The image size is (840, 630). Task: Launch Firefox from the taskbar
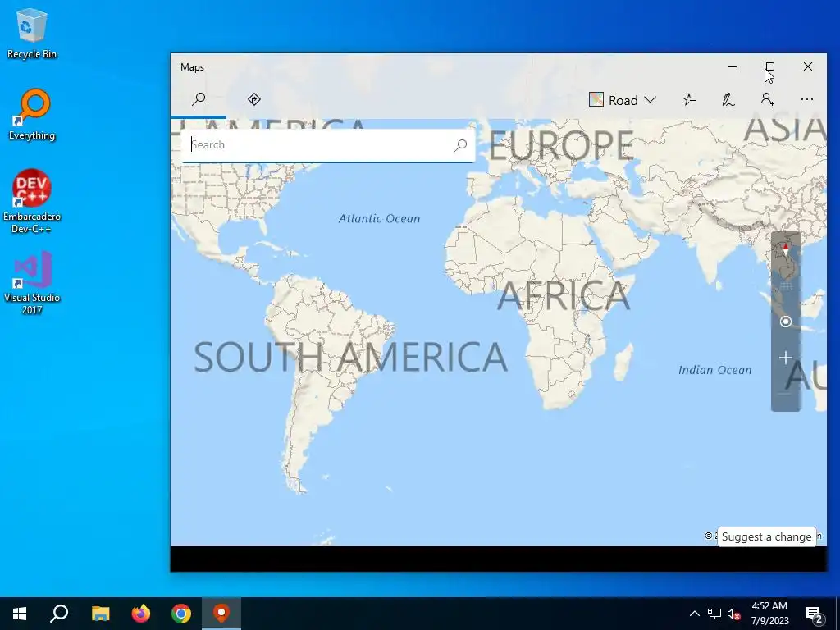click(141, 614)
